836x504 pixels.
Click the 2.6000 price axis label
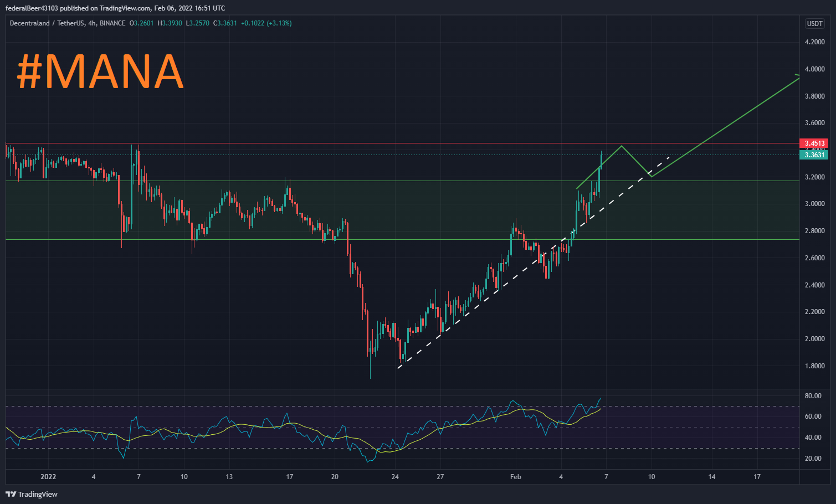click(814, 258)
